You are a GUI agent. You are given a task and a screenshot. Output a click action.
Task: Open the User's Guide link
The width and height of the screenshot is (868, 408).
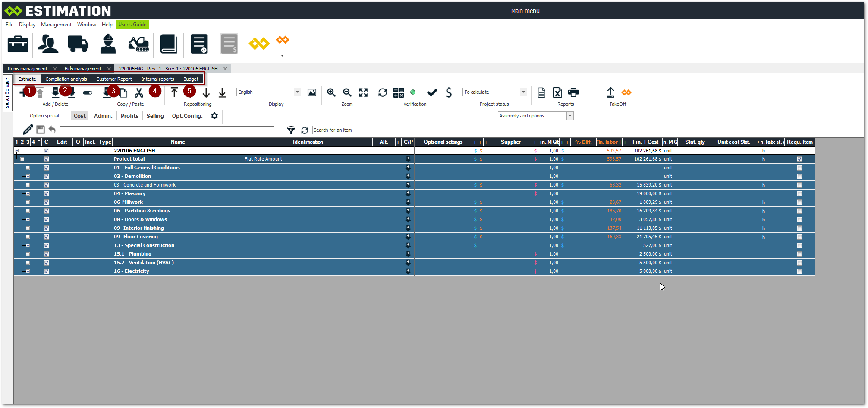pyautogui.click(x=132, y=25)
